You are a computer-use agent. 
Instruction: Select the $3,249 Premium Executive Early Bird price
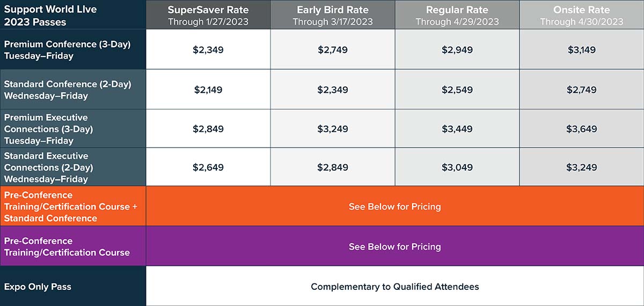pos(333,129)
